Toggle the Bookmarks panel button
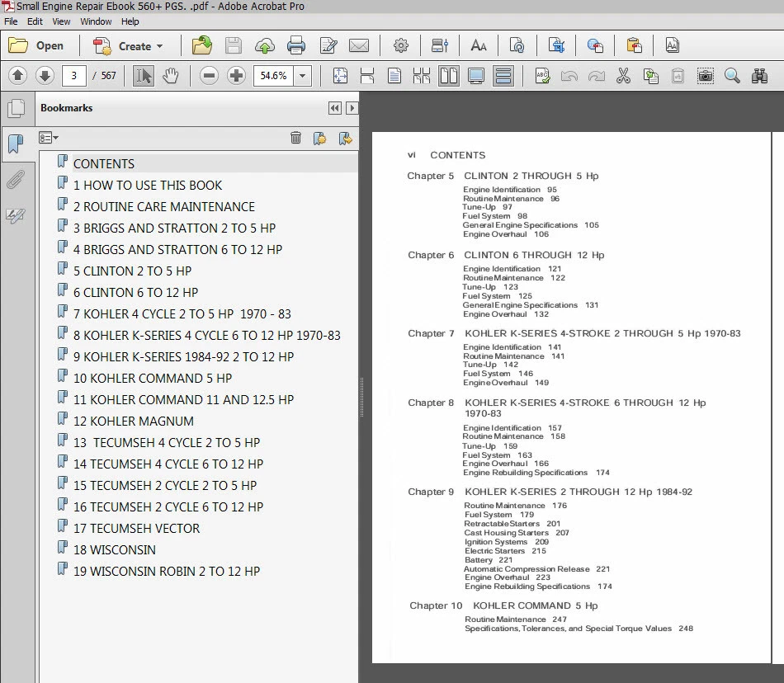The width and height of the screenshot is (784, 683). tap(16, 144)
